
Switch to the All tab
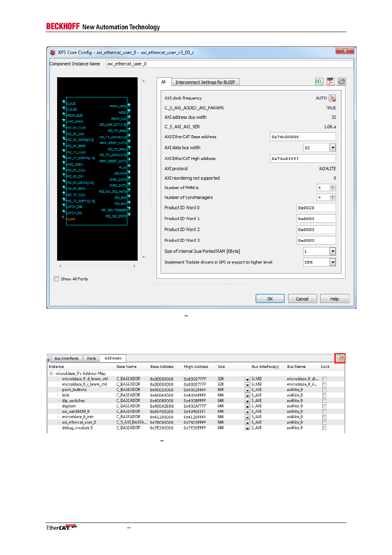(x=164, y=82)
